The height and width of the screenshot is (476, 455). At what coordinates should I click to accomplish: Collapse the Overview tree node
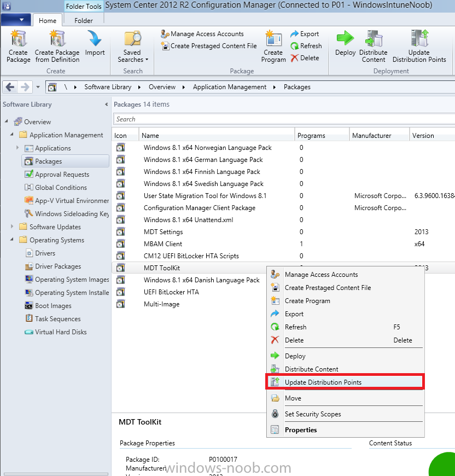[7, 121]
